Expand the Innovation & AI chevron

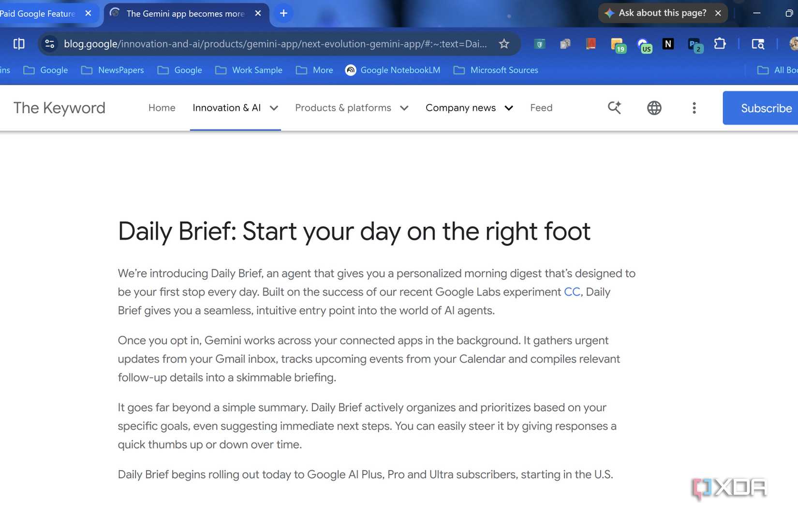click(x=274, y=108)
